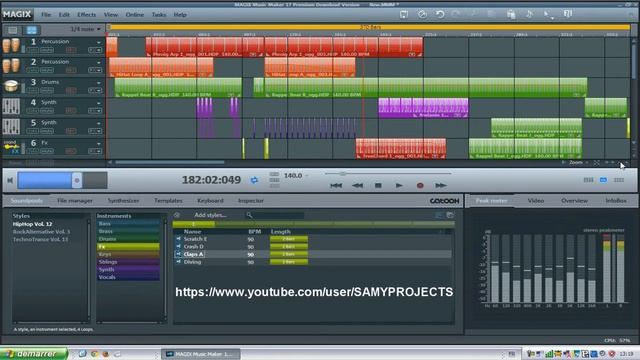Open the File menu
Screen dimensions: 640x360
click(46, 15)
